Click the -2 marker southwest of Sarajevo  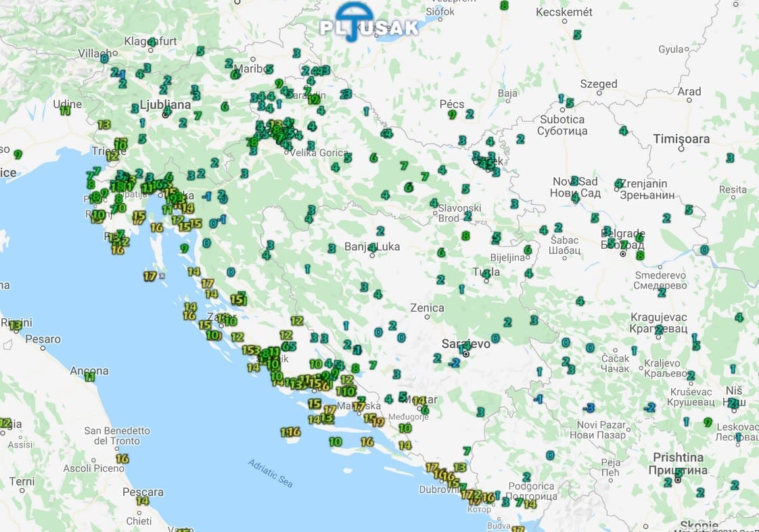click(453, 362)
